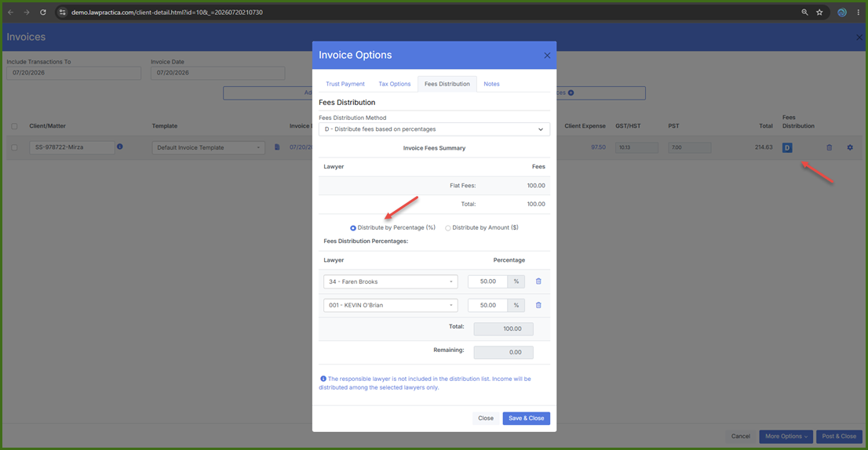Click the PST value 7.00 field

[689, 147]
